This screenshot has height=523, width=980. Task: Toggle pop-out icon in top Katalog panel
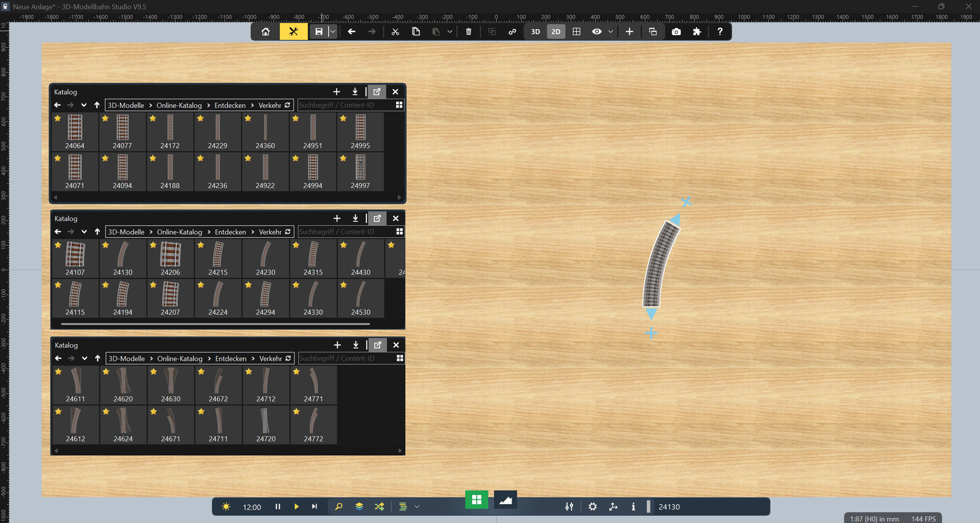(377, 92)
